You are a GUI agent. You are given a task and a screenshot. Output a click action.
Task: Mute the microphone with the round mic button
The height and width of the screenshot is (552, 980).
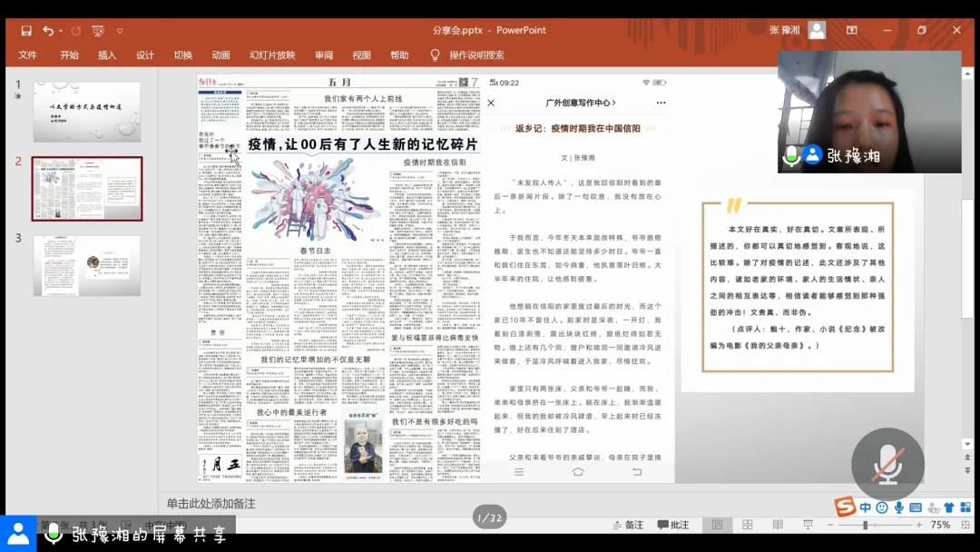point(885,464)
